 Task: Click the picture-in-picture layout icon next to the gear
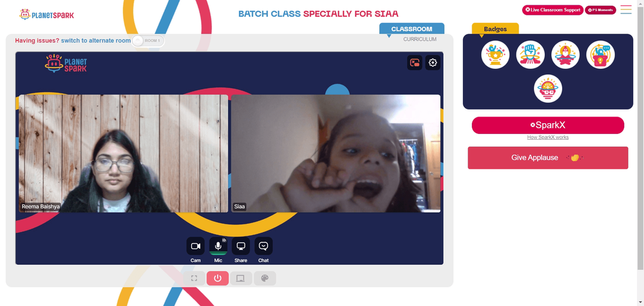(x=415, y=63)
